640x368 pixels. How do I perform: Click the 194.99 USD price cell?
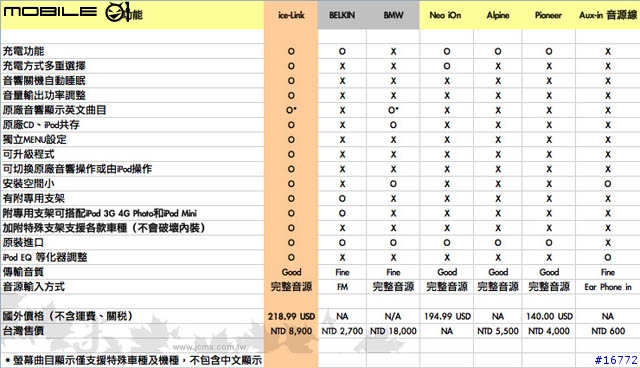pos(447,316)
